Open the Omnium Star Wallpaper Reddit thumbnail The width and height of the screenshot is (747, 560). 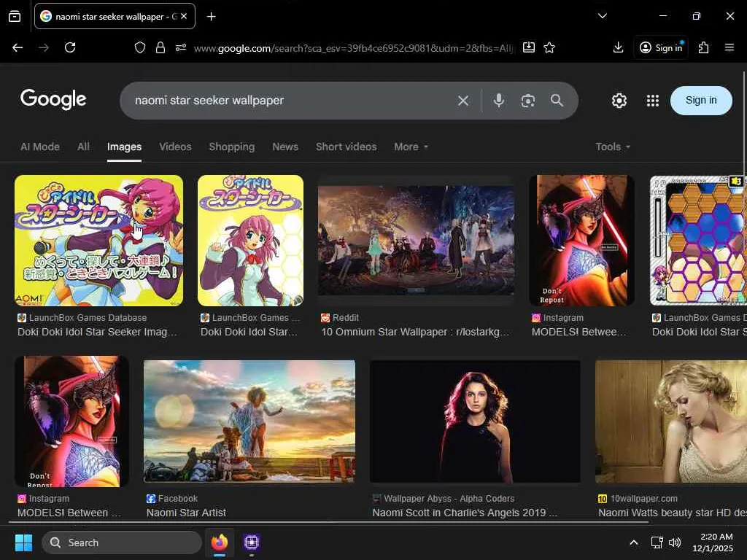click(416, 241)
